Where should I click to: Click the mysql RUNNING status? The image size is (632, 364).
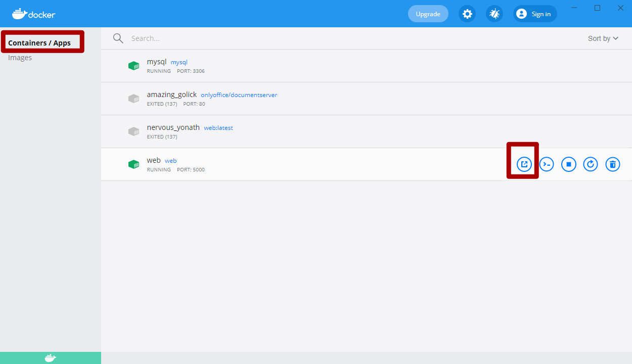pos(159,71)
